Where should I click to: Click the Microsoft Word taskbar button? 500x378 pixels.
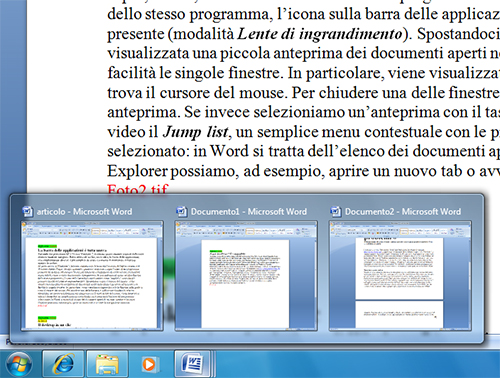194,363
